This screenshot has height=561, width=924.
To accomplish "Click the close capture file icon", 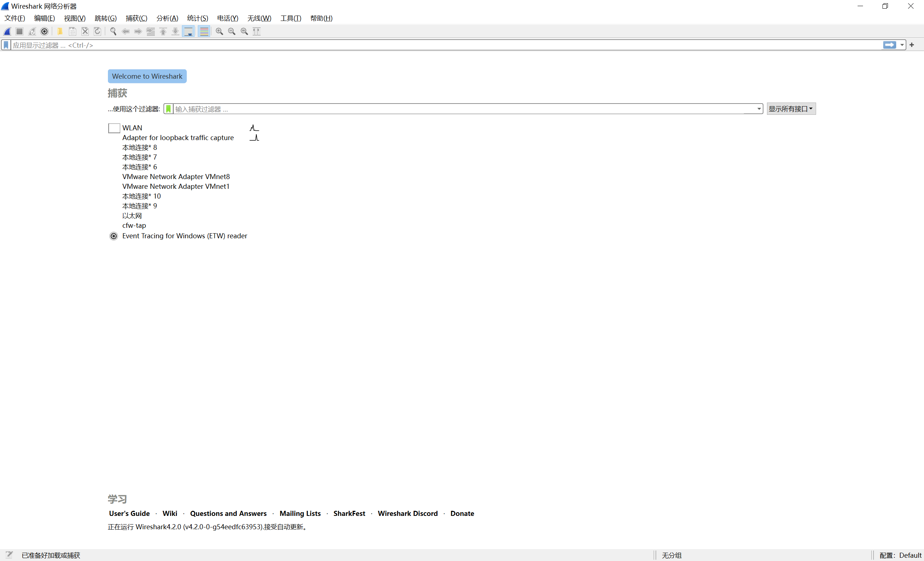I will (x=85, y=31).
